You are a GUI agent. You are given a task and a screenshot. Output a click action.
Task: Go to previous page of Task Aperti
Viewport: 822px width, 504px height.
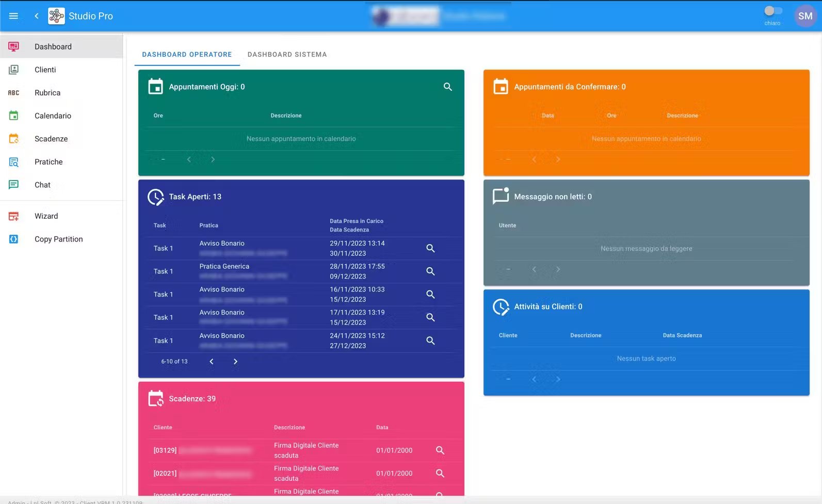[x=212, y=362]
